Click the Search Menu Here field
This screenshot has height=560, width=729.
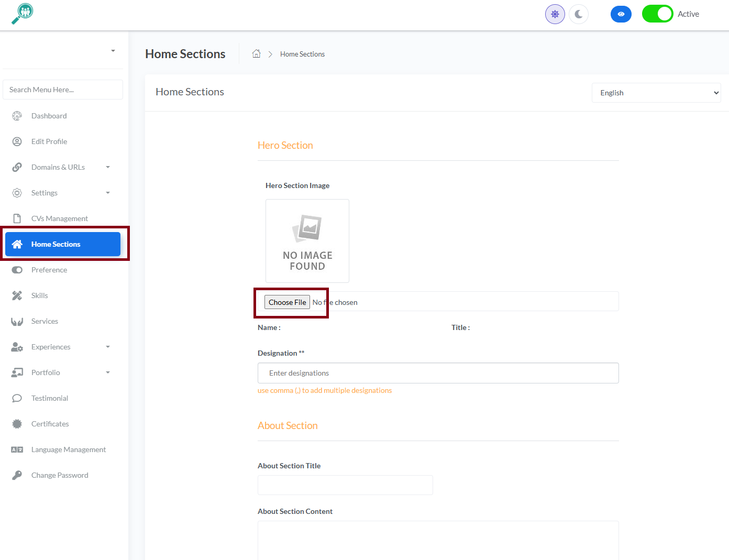pyautogui.click(x=63, y=90)
